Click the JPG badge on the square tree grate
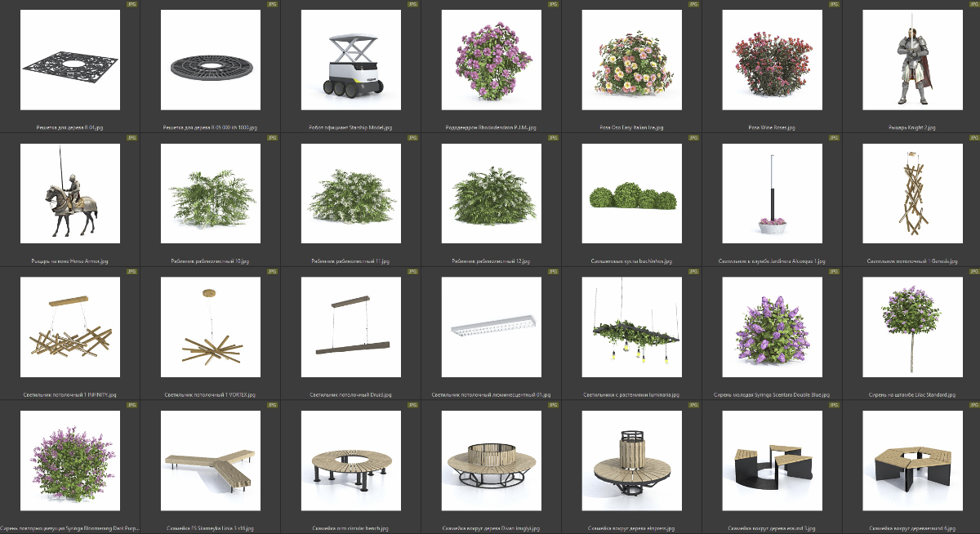The height and width of the screenshot is (534, 980). pyautogui.click(x=131, y=4)
